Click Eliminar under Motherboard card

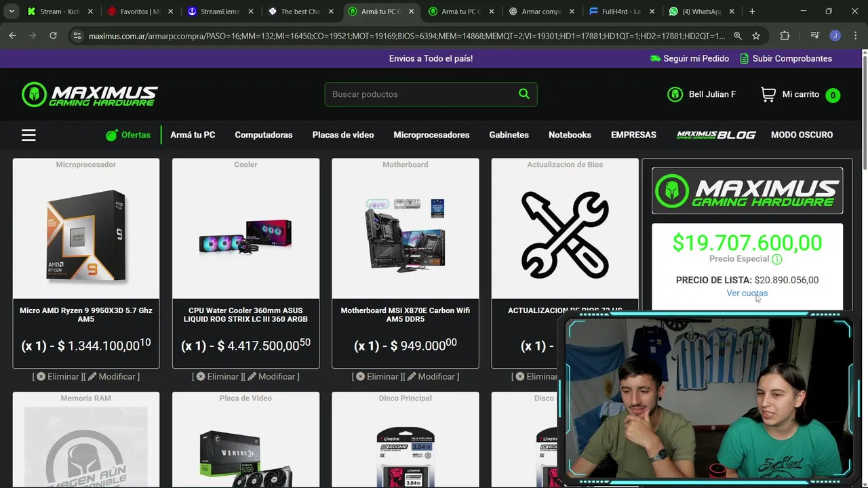[x=377, y=376]
